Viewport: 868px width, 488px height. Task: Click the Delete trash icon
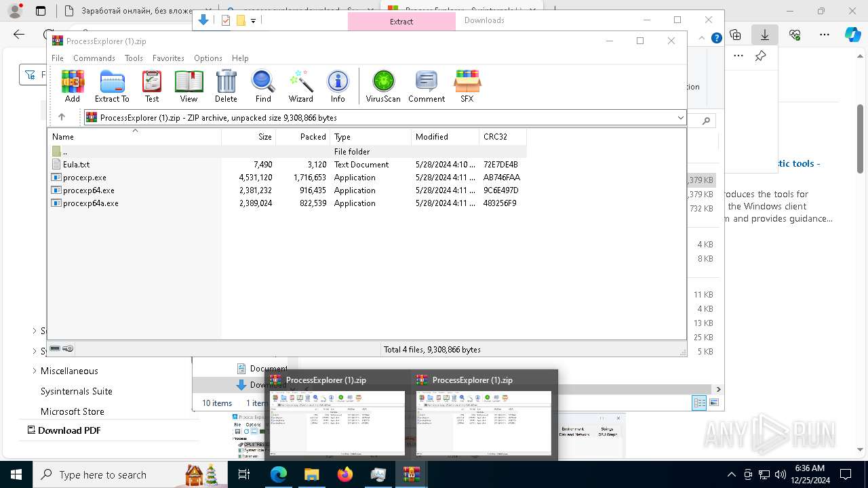tap(226, 86)
